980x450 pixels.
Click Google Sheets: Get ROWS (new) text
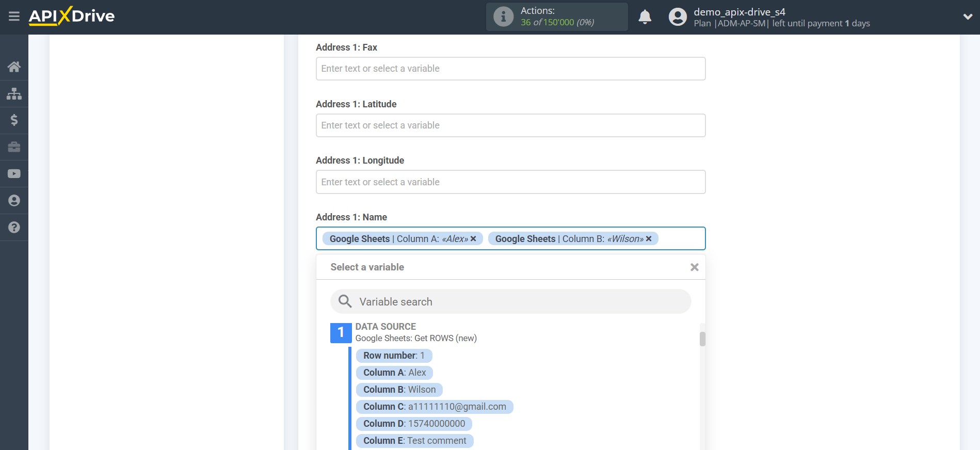(x=416, y=338)
